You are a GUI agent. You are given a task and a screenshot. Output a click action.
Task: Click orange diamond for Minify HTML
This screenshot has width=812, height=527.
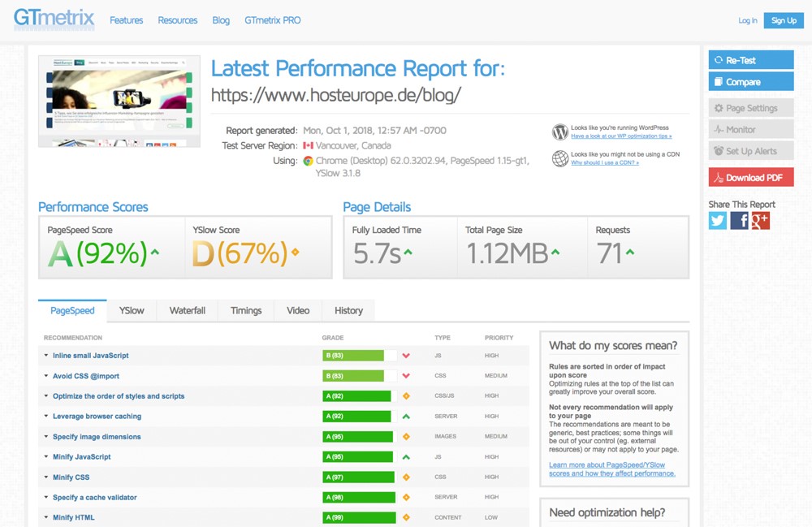tap(406, 517)
